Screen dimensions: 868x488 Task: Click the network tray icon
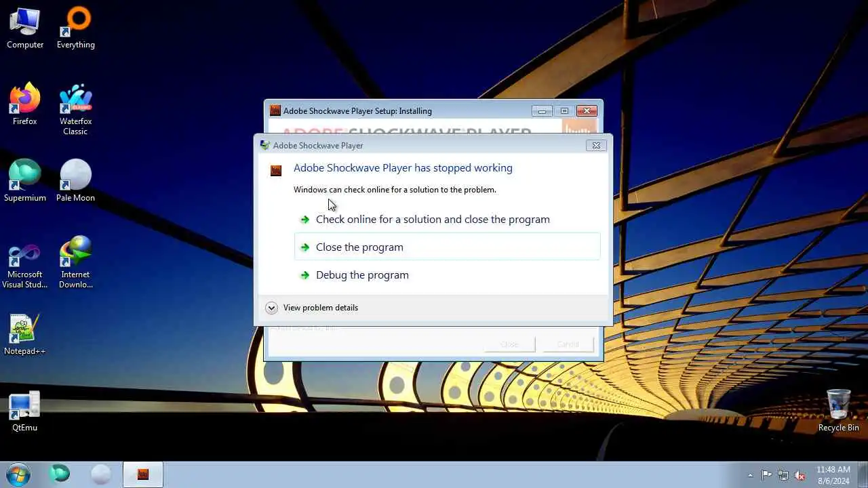click(783, 475)
